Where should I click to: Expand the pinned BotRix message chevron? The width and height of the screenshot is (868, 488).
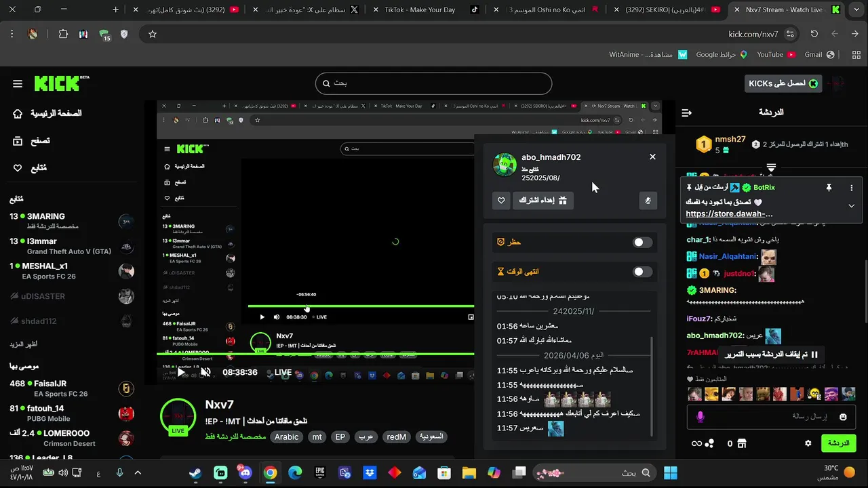point(852,206)
